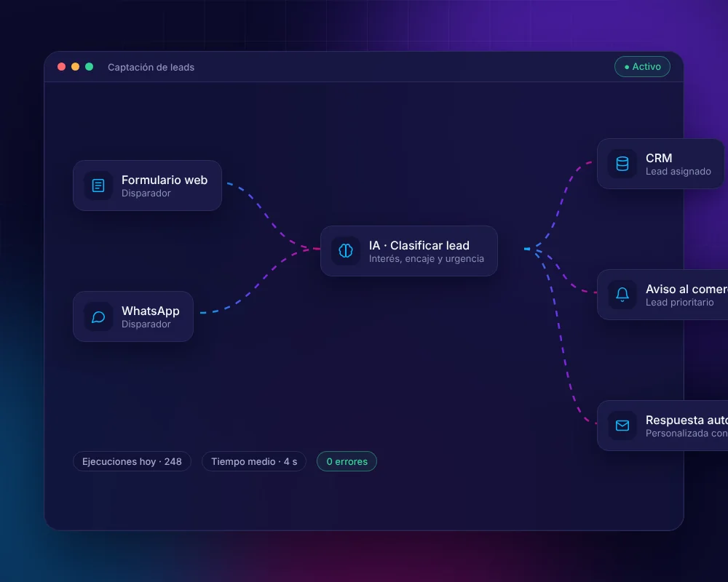Click the Disparador label under Formulario web
The height and width of the screenshot is (582, 728).
(146, 193)
